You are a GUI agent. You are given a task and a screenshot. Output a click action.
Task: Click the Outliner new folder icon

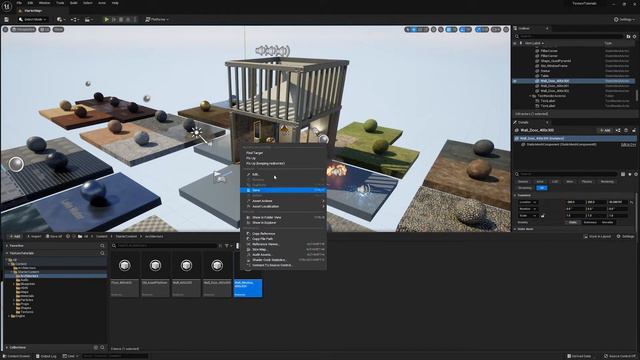pyautogui.click(x=629, y=36)
